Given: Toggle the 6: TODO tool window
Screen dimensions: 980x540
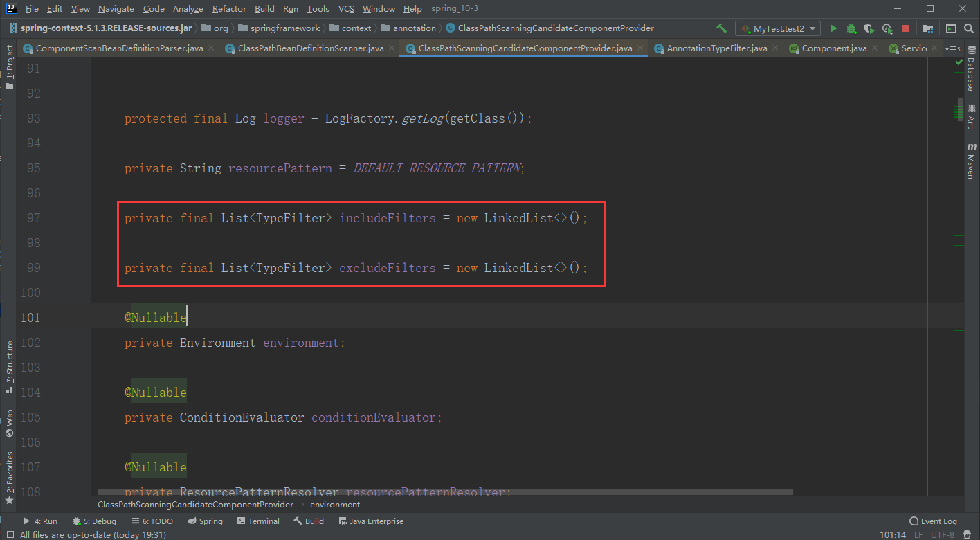Looking at the screenshot, I should [152, 521].
